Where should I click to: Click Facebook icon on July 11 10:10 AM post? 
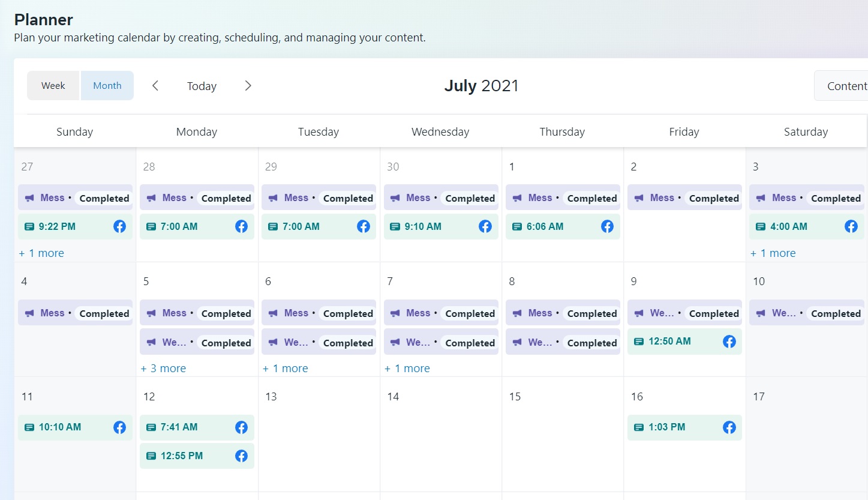tap(119, 427)
